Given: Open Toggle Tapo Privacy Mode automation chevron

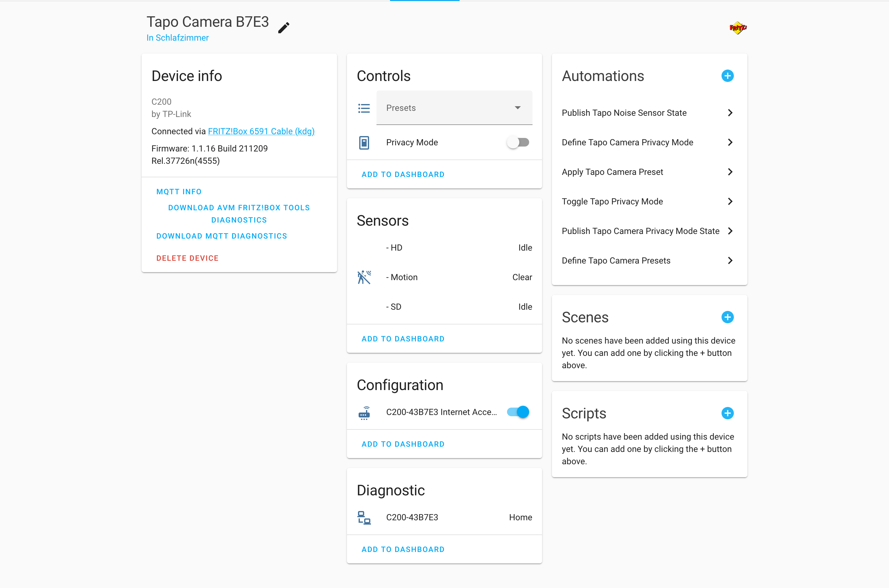Looking at the screenshot, I should click(730, 202).
